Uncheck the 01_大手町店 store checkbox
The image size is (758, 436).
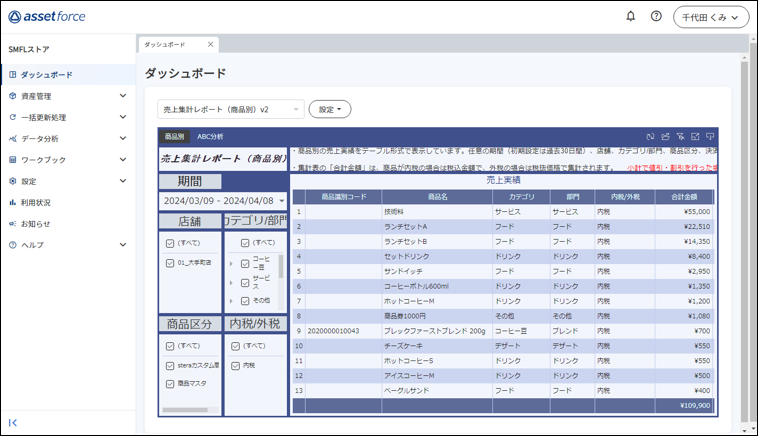(170, 263)
